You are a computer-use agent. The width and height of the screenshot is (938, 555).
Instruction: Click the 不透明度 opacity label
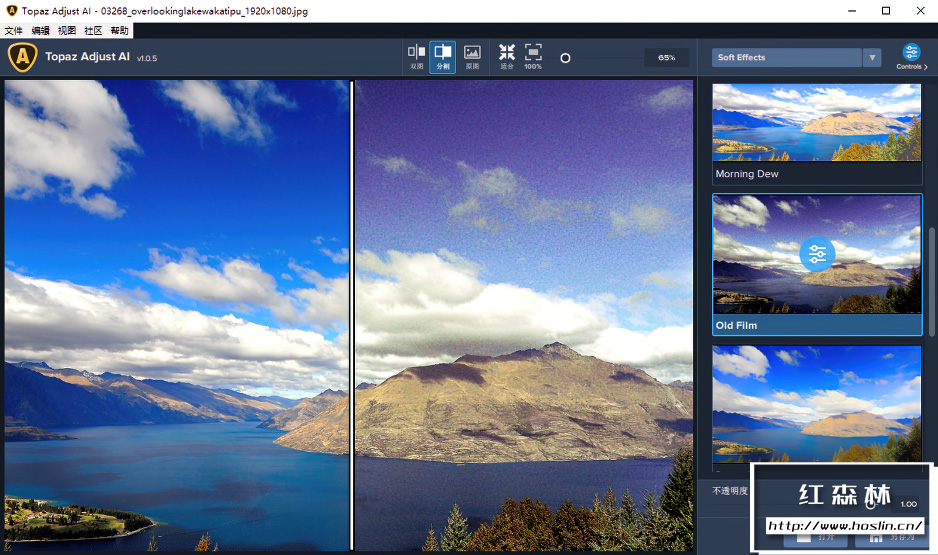point(730,491)
